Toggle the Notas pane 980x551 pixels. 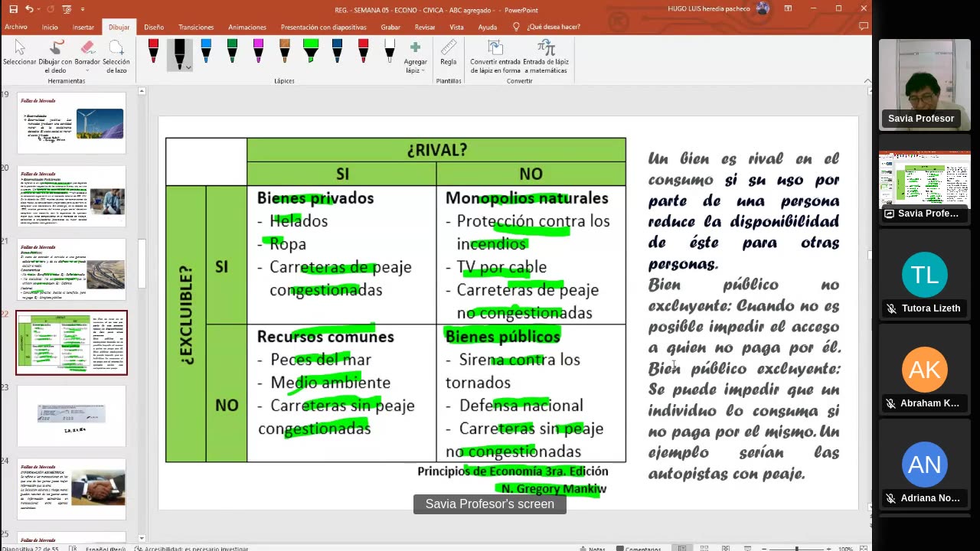click(592, 549)
